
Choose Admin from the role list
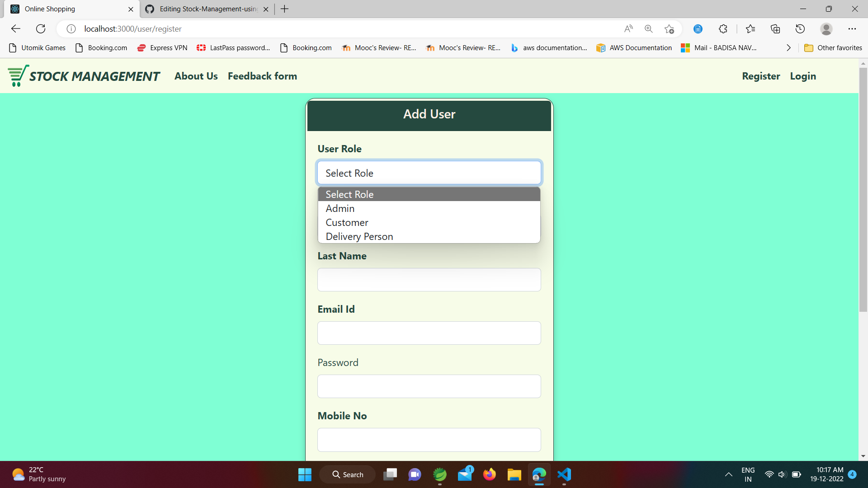(340, 208)
